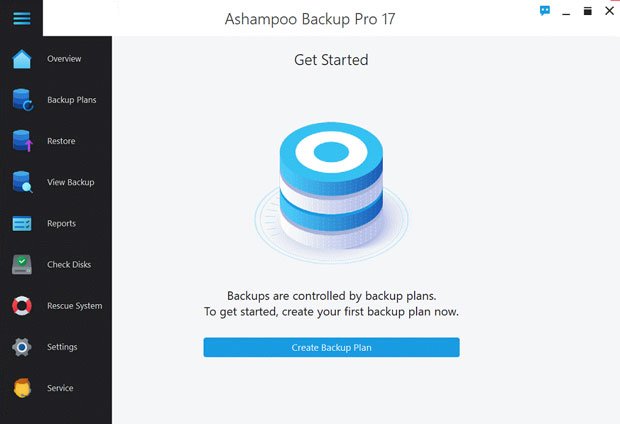Select the Rescue System entry

pyautogui.click(x=75, y=306)
